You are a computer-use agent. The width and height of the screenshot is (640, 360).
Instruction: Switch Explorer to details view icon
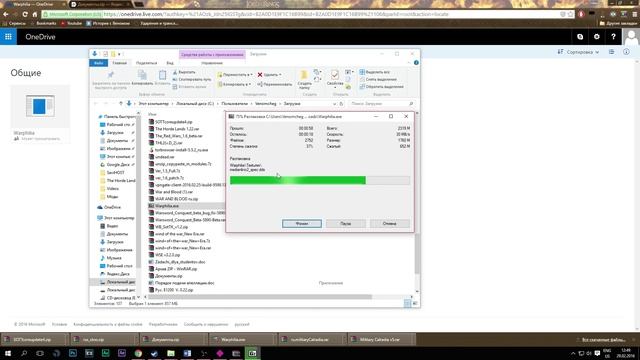tap(407, 303)
